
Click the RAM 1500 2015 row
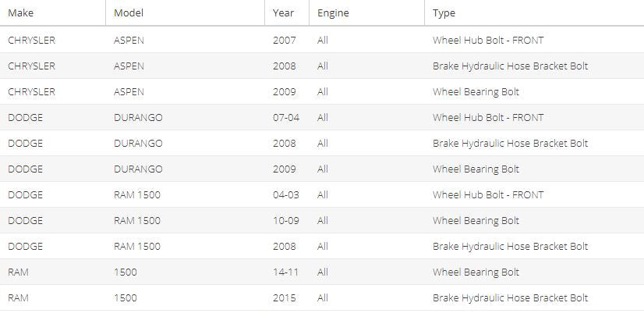tap(322, 297)
